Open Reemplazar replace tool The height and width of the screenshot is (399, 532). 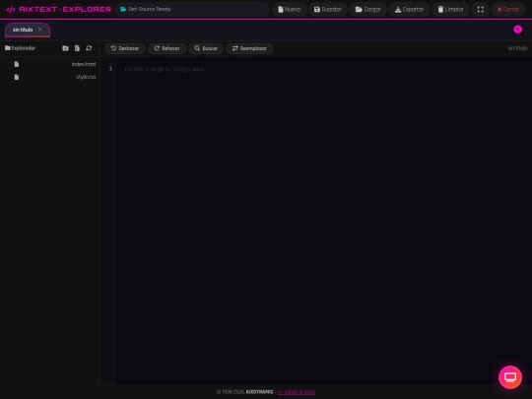point(249,48)
